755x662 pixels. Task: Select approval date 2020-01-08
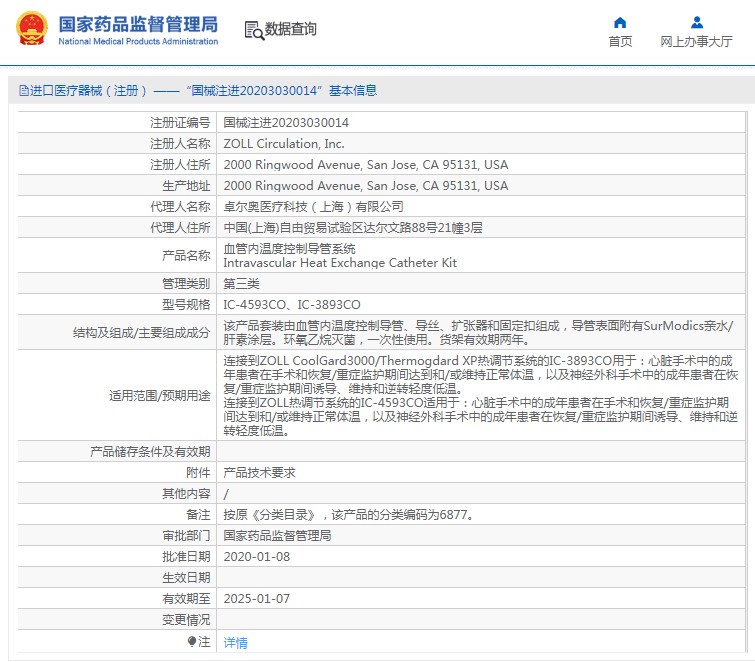point(257,557)
